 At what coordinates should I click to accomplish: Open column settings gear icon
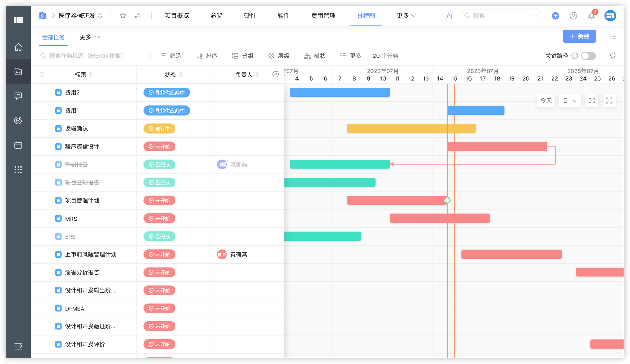point(276,74)
